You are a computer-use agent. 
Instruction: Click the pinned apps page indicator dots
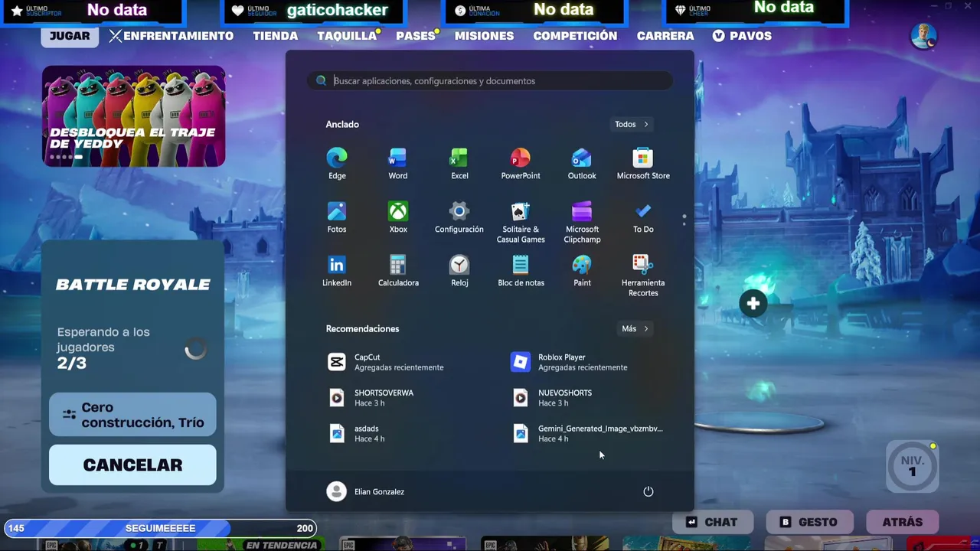684,220
